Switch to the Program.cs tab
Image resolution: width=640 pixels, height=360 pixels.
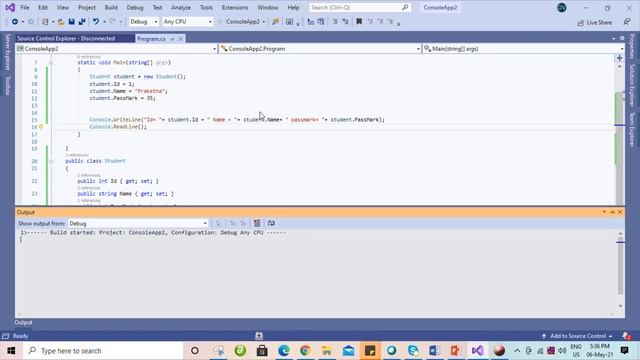point(151,39)
